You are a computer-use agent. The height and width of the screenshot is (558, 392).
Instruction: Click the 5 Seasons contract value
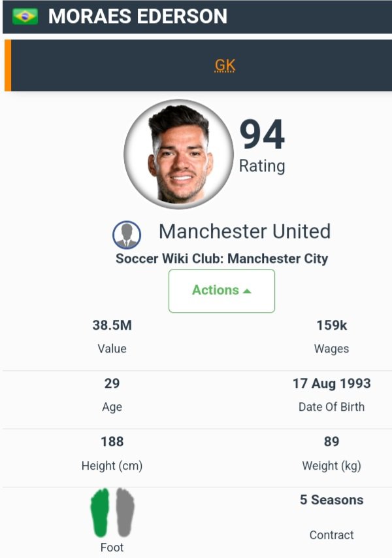(331, 500)
